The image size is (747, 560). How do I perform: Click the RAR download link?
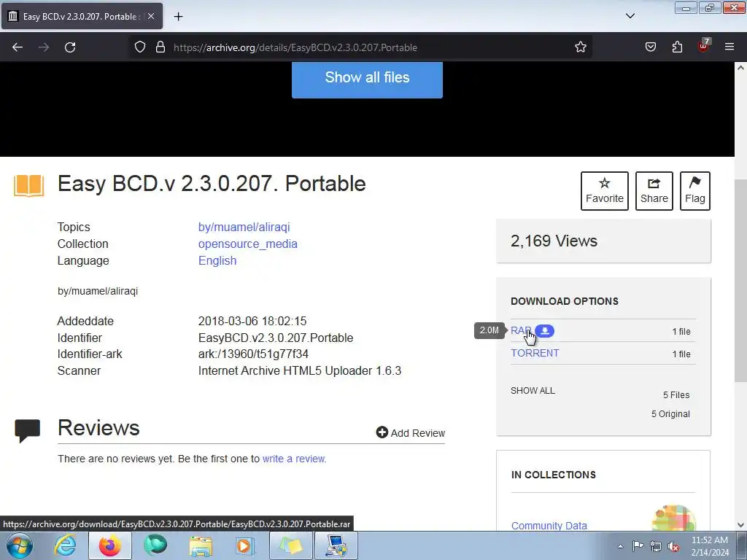(521, 330)
